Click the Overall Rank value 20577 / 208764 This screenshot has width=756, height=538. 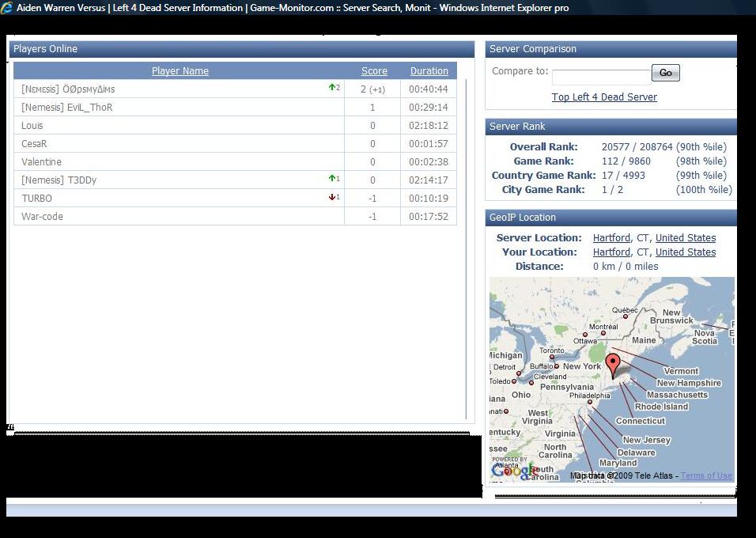coord(637,147)
